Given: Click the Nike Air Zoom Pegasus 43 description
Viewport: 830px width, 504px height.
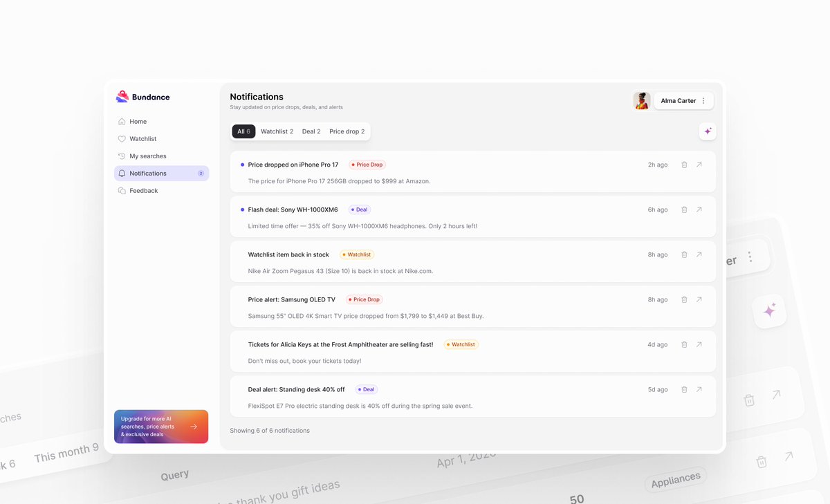Looking at the screenshot, I should point(340,271).
